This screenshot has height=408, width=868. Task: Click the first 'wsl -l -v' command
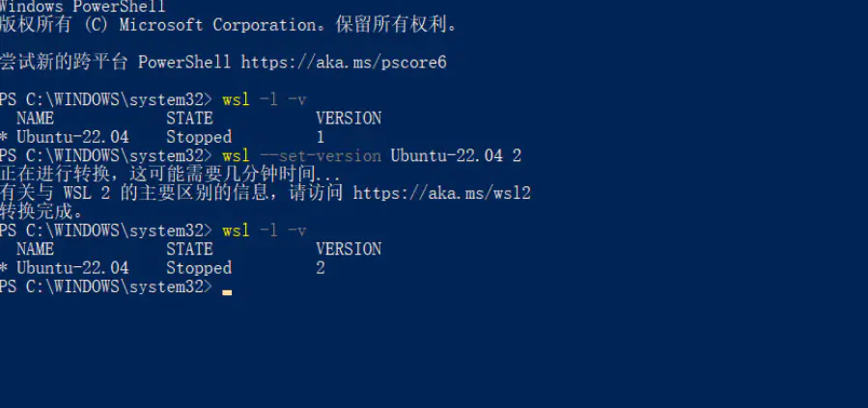coord(264,100)
